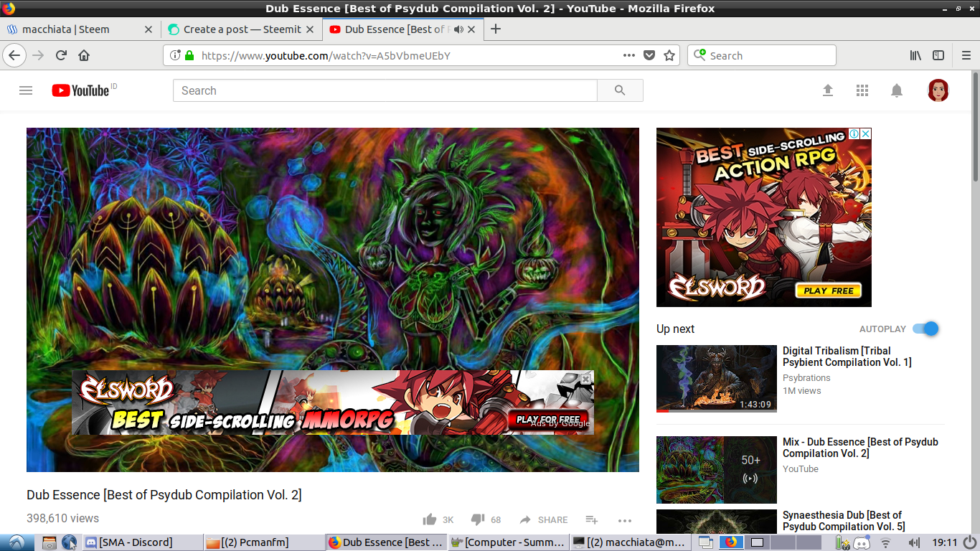Switch to macchiata terminal taskbar window

[x=629, y=542]
